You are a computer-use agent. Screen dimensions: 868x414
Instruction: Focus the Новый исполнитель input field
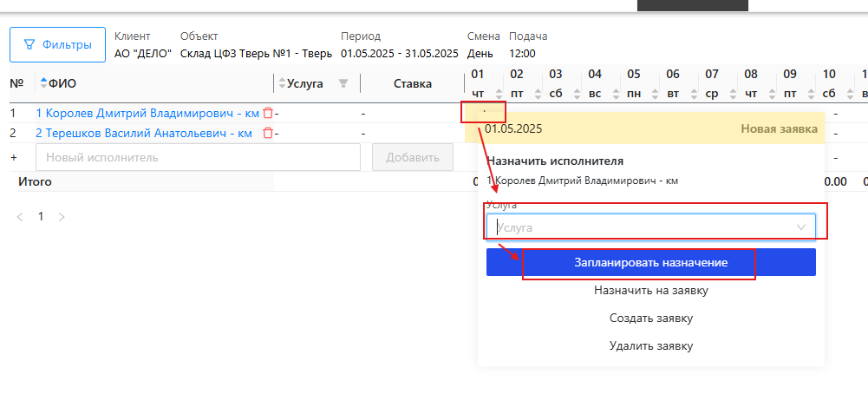click(198, 157)
